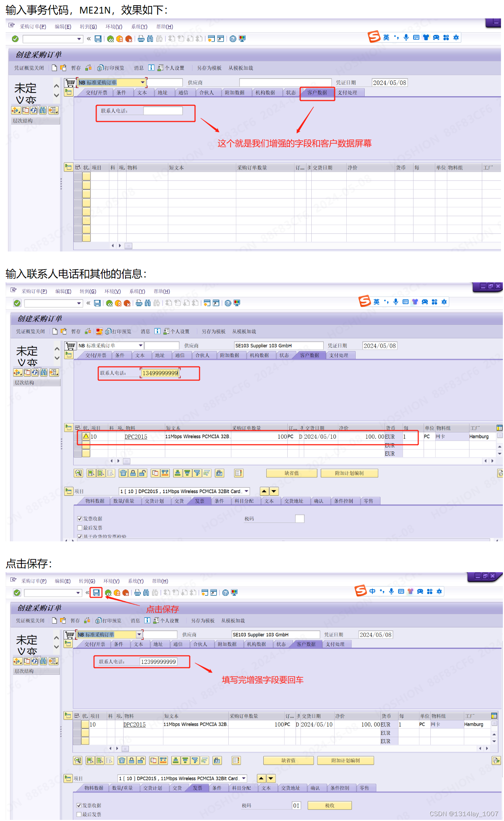Click the green Enter checkmark in the empty-order window

click(x=15, y=39)
